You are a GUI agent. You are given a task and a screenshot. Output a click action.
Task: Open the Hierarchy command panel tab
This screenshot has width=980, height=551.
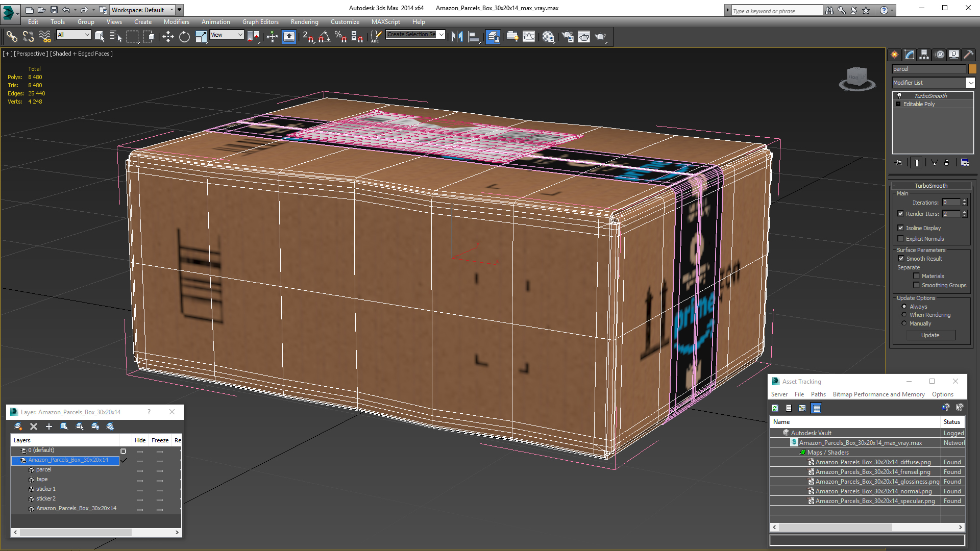coord(924,55)
